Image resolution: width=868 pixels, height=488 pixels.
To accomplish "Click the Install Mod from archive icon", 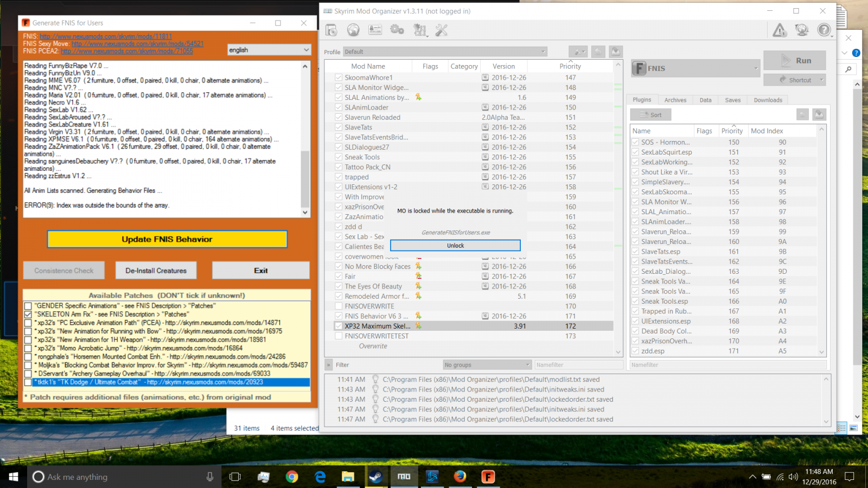I will click(331, 30).
